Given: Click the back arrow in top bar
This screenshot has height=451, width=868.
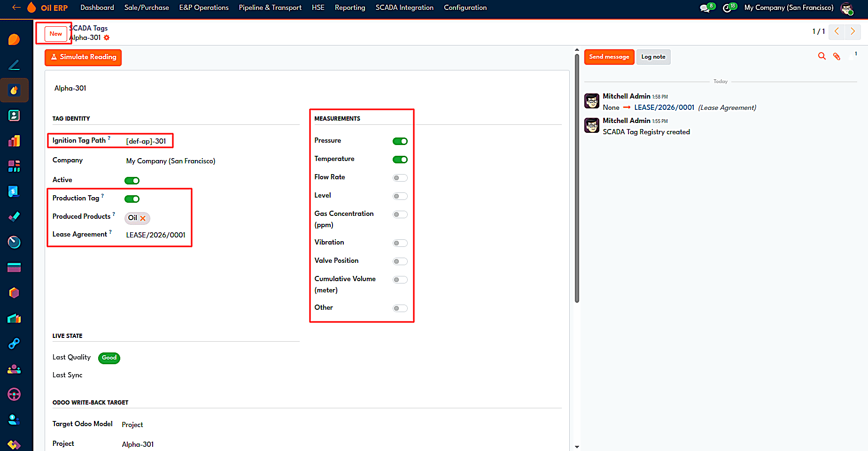Looking at the screenshot, I should [16, 8].
